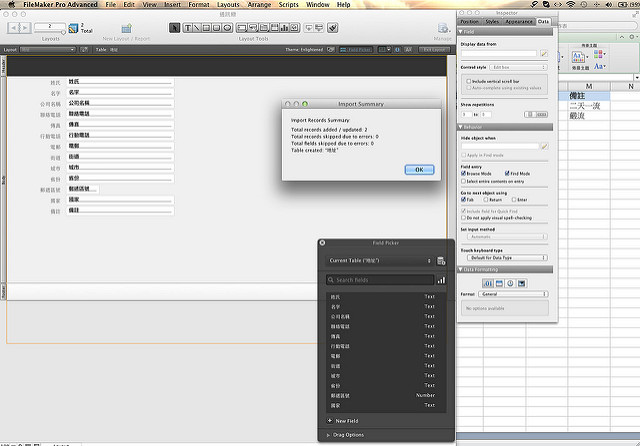Click the Exit Layout button
Viewport: 640px width, 446px height.
click(x=430, y=48)
